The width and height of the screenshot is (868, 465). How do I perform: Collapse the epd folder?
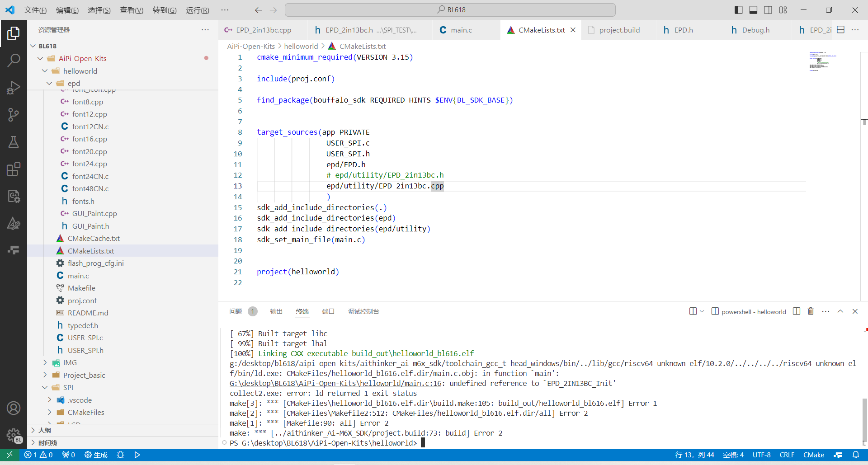(49, 83)
